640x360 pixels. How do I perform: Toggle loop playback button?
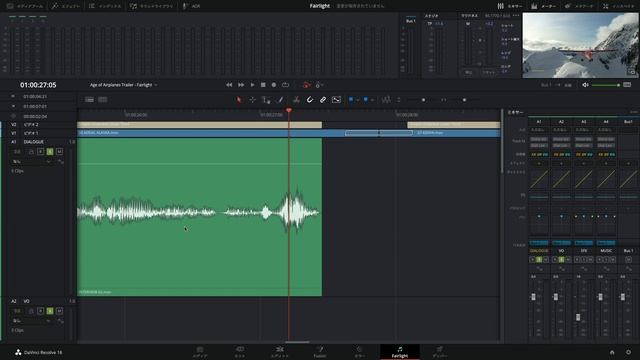285,85
